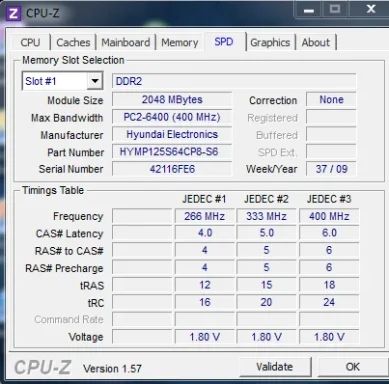The height and width of the screenshot is (384, 389).
Task: Click tRC value 24
Action: [x=329, y=302]
